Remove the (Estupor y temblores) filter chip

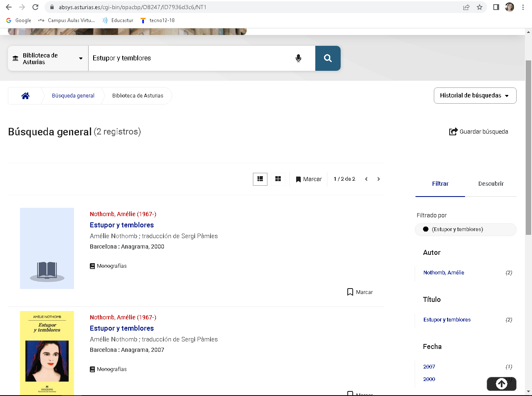click(465, 229)
